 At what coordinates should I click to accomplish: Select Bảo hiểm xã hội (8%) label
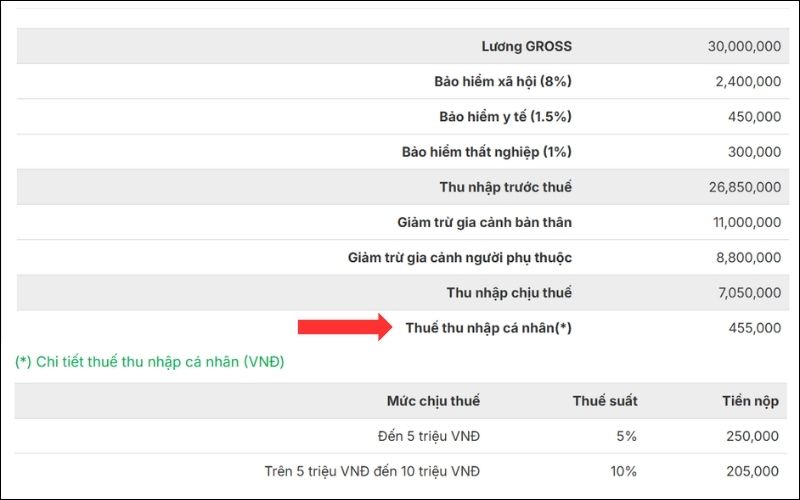pyautogui.click(x=503, y=81)
